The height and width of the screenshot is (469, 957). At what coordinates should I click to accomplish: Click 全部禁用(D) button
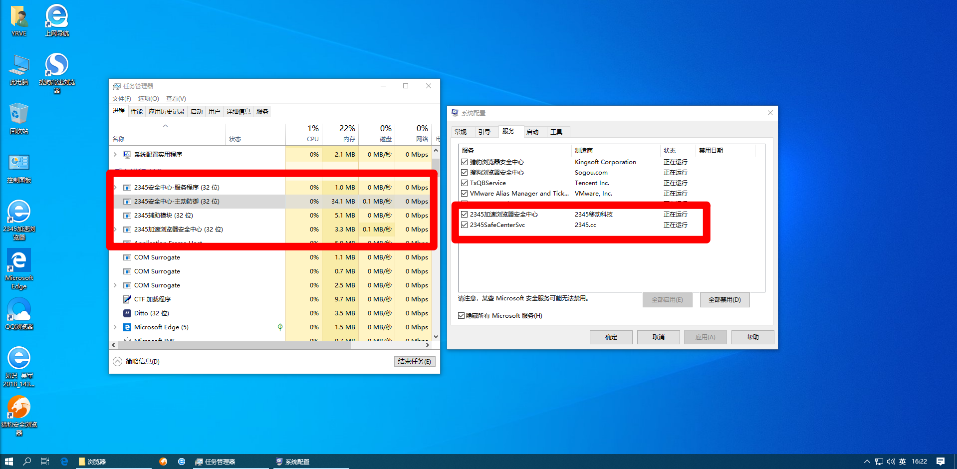pyautogui.click(x=724, y=300)
